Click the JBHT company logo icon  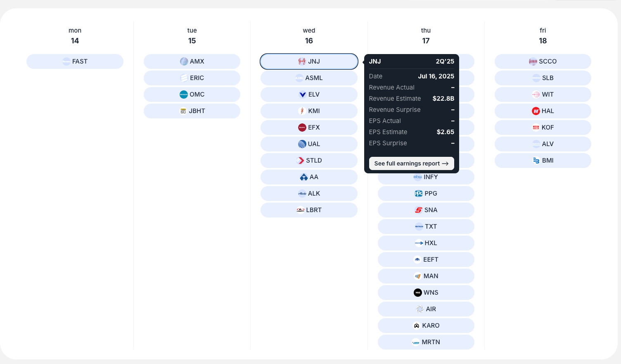pyautogui.click(x=183, y=111)
